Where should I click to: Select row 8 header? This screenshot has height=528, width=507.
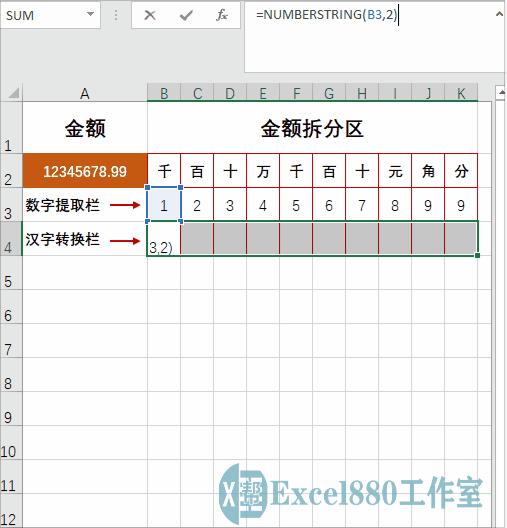11,375
